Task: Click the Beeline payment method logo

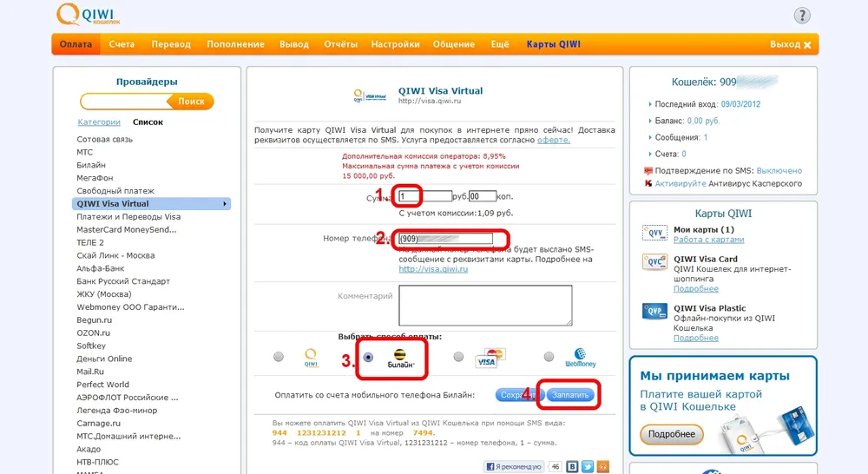Action: (x=400, y=359)
